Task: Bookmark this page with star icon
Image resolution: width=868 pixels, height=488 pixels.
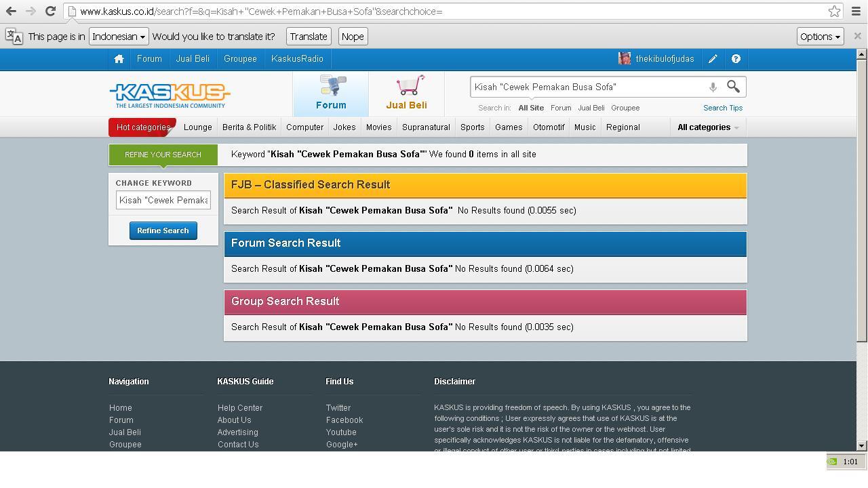Action: click(834, 12)
